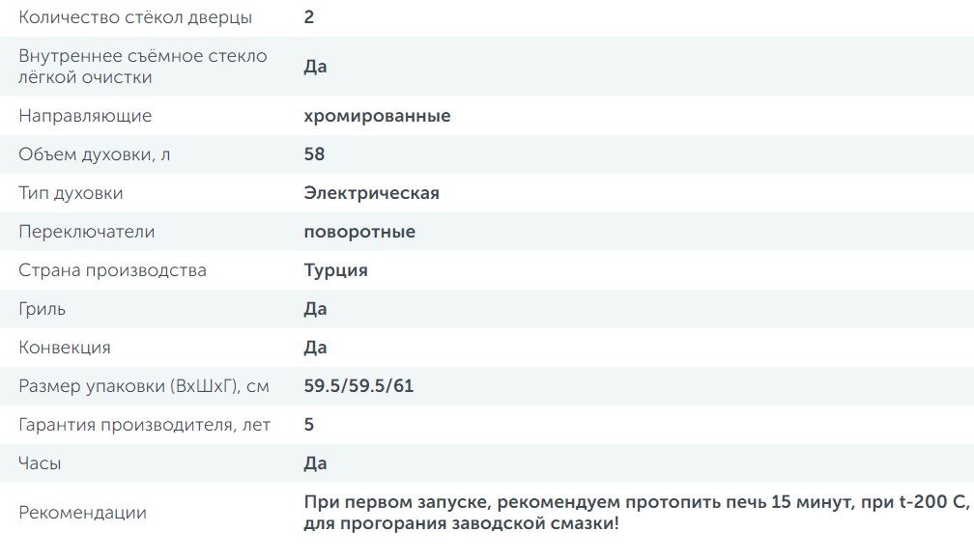Image resolution: width=974 pixels, height=560 pixels.
Task: Click the 'Часы' row label
Action: point(40,463)
